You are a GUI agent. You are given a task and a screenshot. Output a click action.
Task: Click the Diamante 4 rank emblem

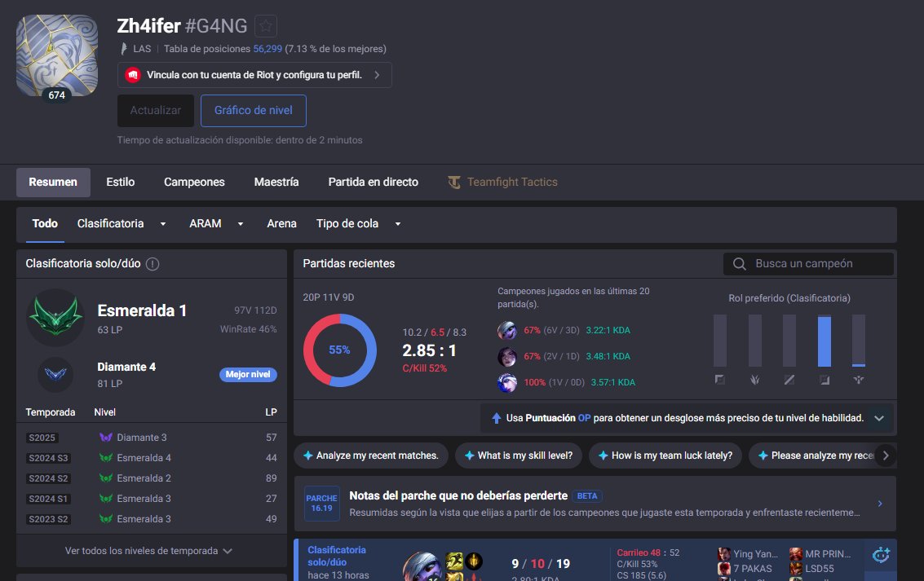click(x=55, y=374)
